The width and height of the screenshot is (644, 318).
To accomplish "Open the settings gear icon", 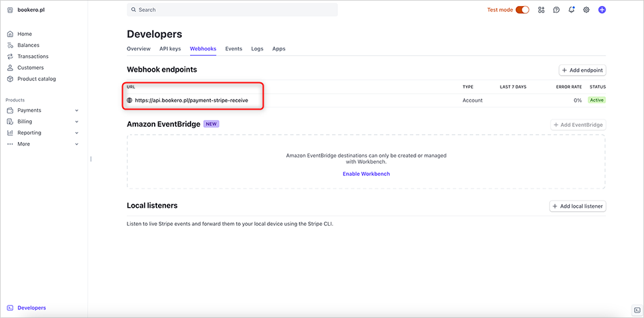I will click(586, 10).
